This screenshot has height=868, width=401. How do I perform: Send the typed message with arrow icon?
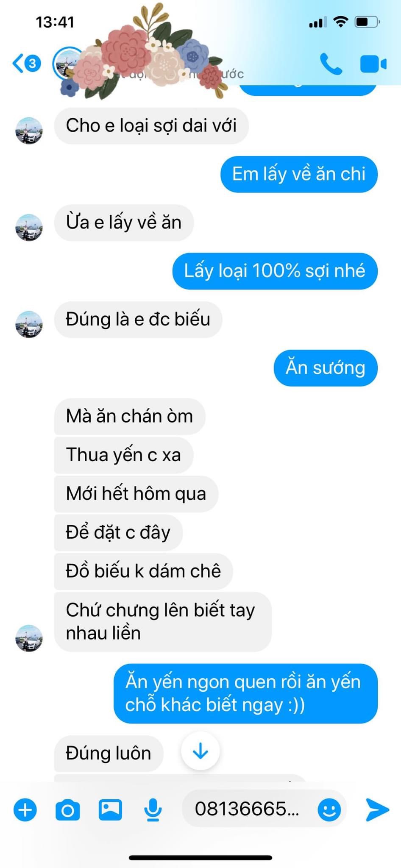point(377,810)
